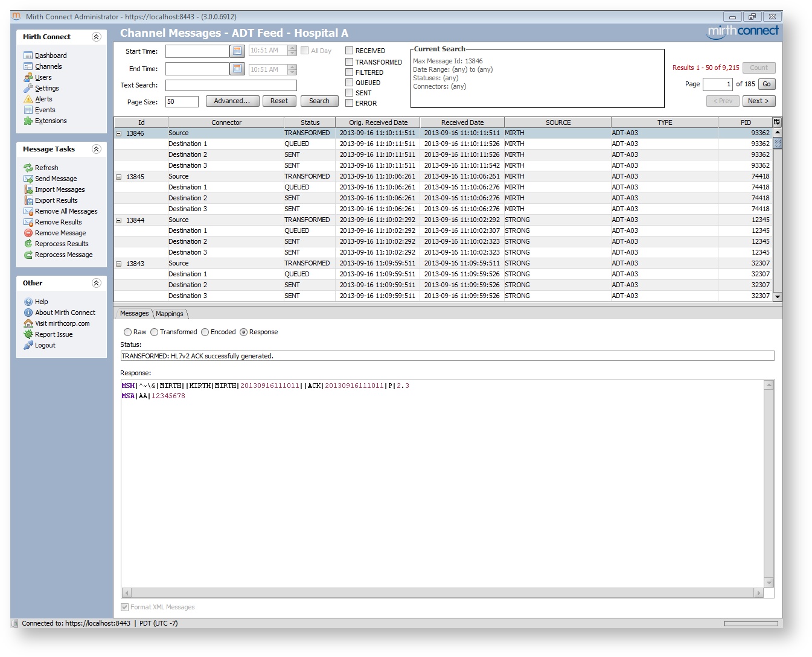Click the About Mirth Connect icon
The width and height of the screenshot is (812, 657).
point(28,313)
